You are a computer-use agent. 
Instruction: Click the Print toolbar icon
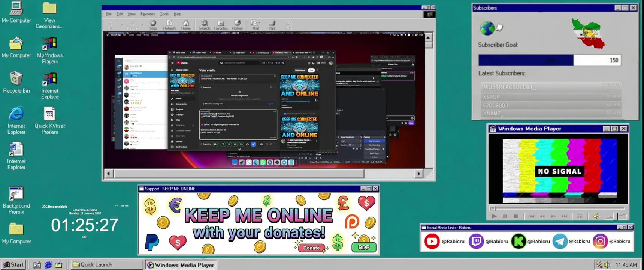(x=272, y=25)
